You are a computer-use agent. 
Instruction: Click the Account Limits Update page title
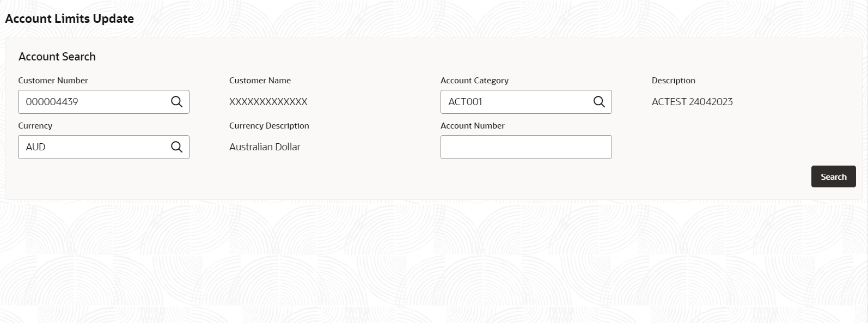(69, 19)
